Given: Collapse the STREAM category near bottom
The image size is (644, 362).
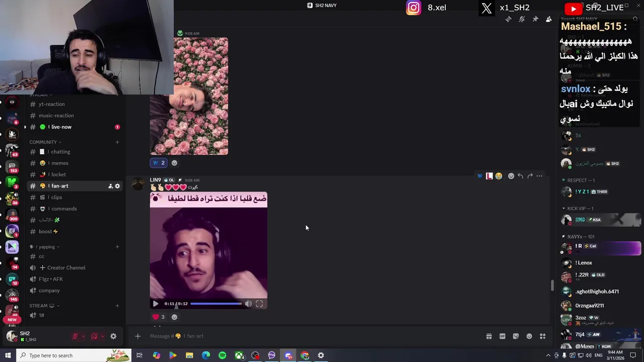Looking at the screenshot, I should pyautogui.click(x=44, y=306).
